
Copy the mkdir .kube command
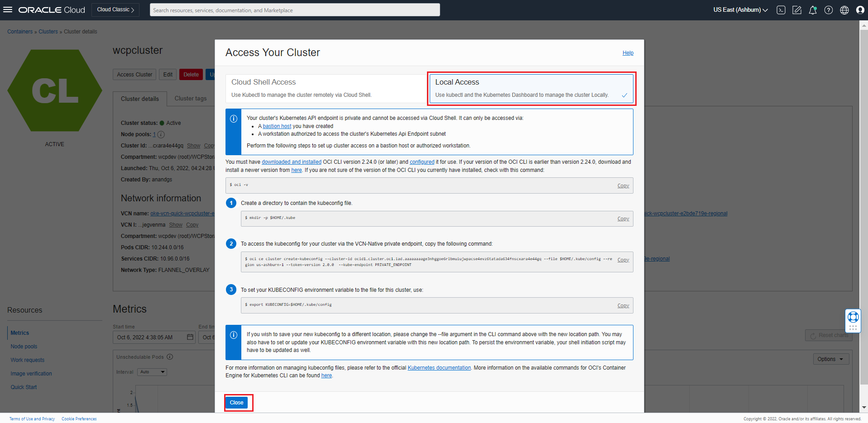coord(623,219)
